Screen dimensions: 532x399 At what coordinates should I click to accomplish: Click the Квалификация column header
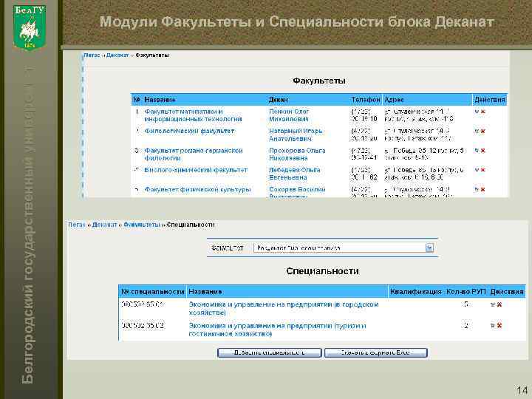pos(416,292)
